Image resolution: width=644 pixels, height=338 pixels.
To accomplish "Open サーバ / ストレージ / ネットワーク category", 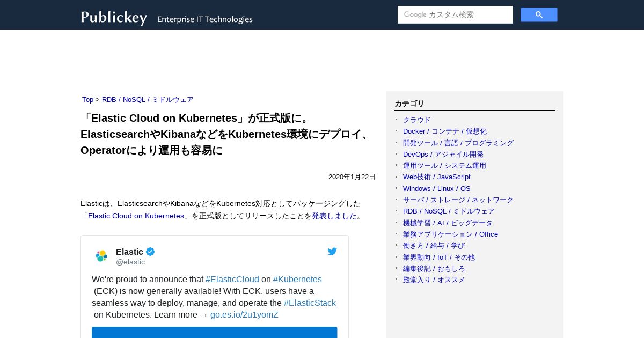I will (x=458, y=200).
